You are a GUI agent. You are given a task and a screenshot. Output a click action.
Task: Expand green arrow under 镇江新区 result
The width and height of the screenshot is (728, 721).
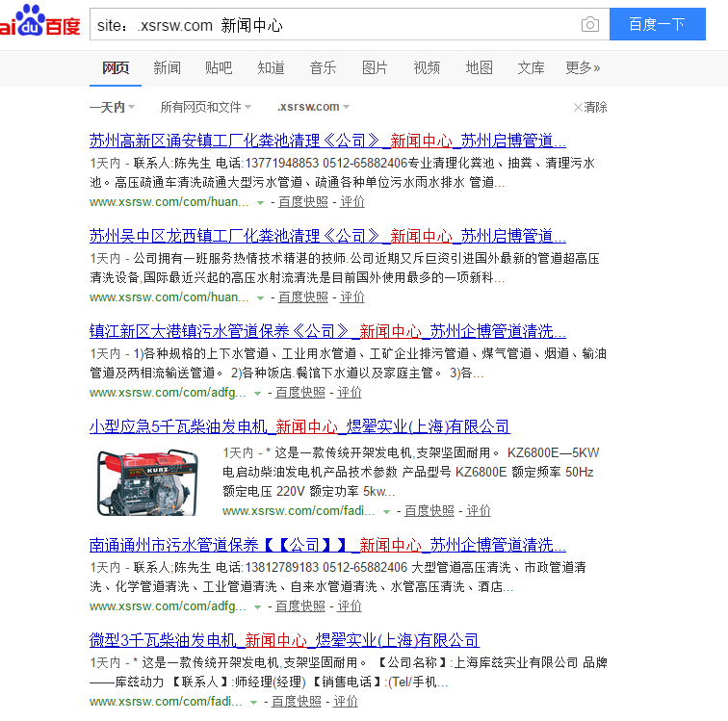point(258,394)
